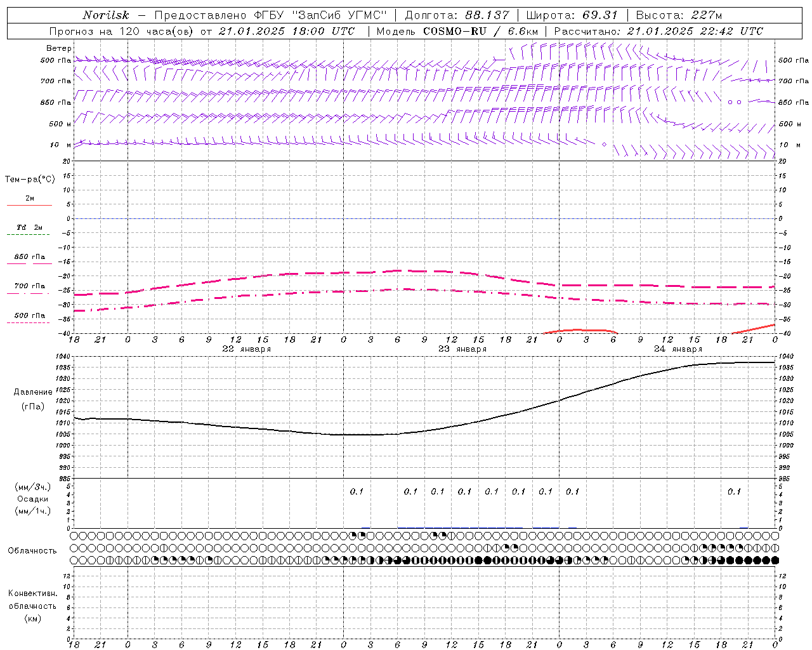The height and width of the screenshot is (650, 812).
Task: Click the "Конвективн." panel label
Action: pyautogui.click(x=33, y=594)
